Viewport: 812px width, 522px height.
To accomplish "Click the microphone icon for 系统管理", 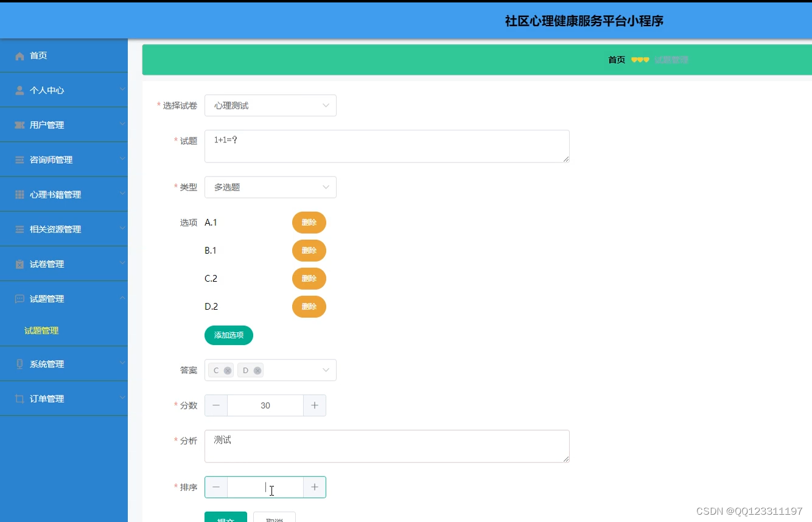I will 19,364.
